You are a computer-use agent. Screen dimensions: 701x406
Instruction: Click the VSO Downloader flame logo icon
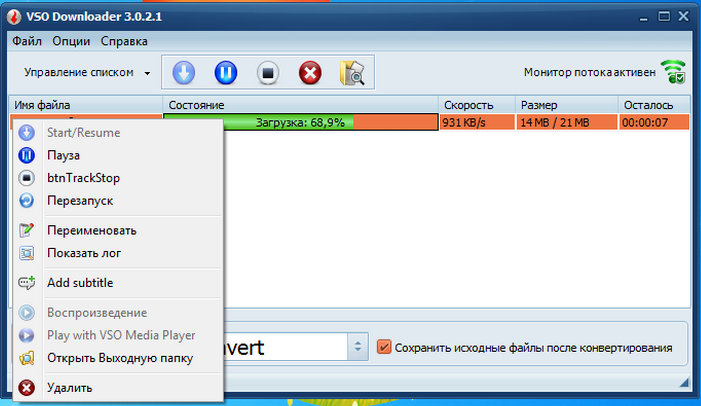(x=14, y=17)
